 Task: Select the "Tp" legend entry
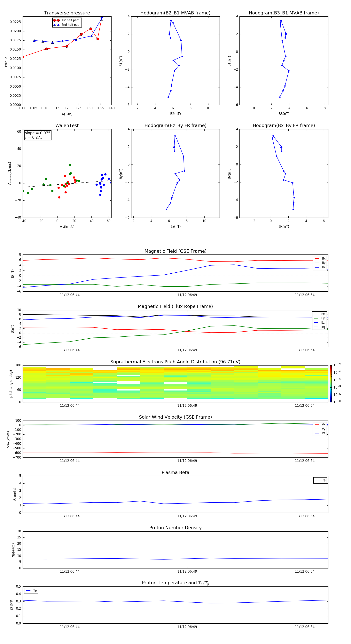coord(31,591)
